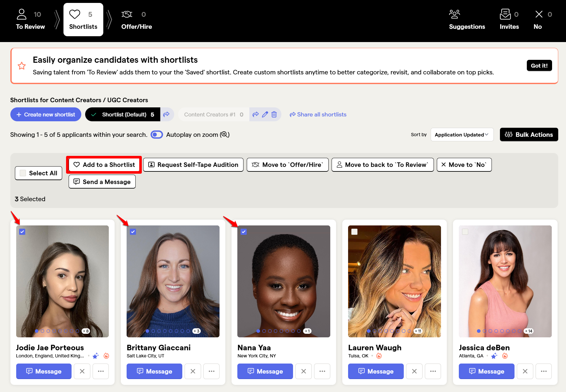Share Content Creators #1 shortlist arrow icon

pos(255,114)
